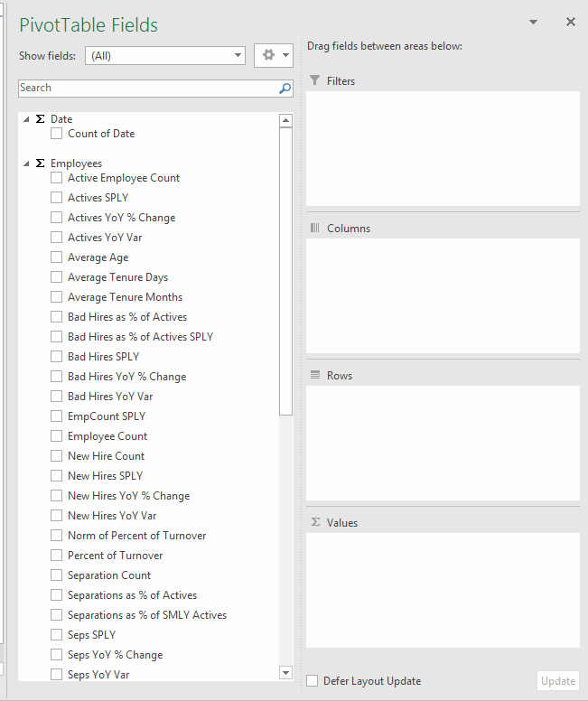Collapse the Employees table group
The width and height of the screenshot is (588, 701).
pos(26,164)
